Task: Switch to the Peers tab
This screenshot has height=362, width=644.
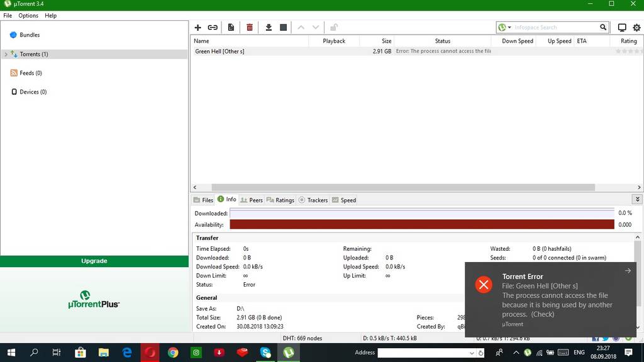Action: click(x=252, y=200)
